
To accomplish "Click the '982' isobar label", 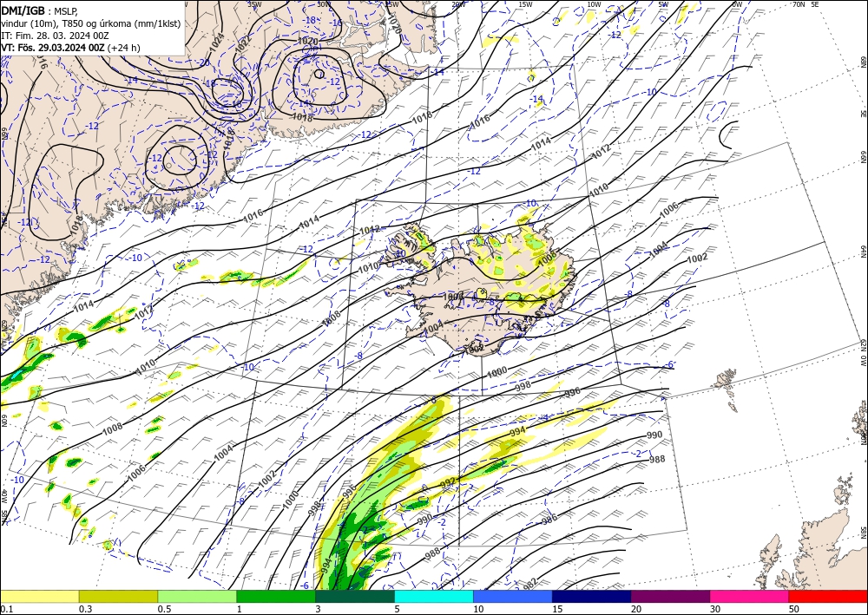I will pyautogui.click(x=529, y=583).
